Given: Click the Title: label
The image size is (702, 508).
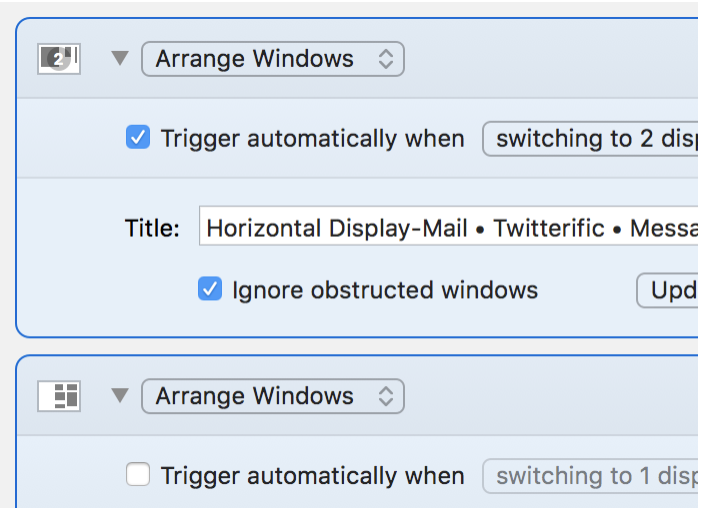Looking at the screenshot, I should point(152,228).
